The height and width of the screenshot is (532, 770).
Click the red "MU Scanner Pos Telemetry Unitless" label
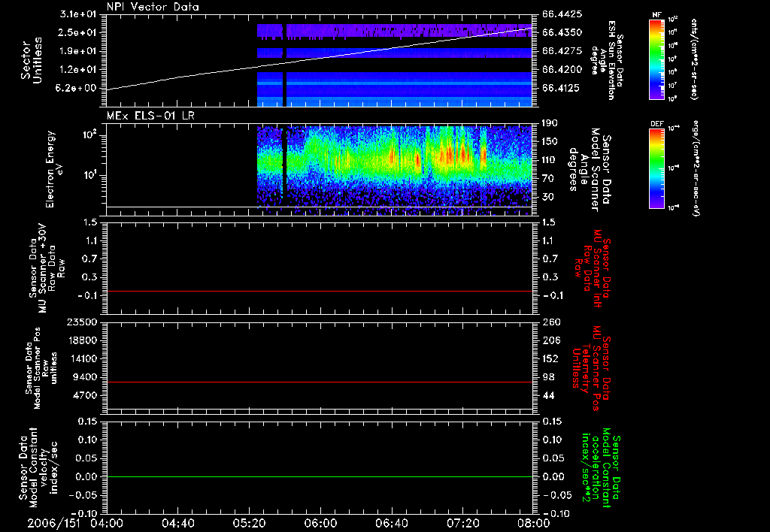click(x=592, y=368)
